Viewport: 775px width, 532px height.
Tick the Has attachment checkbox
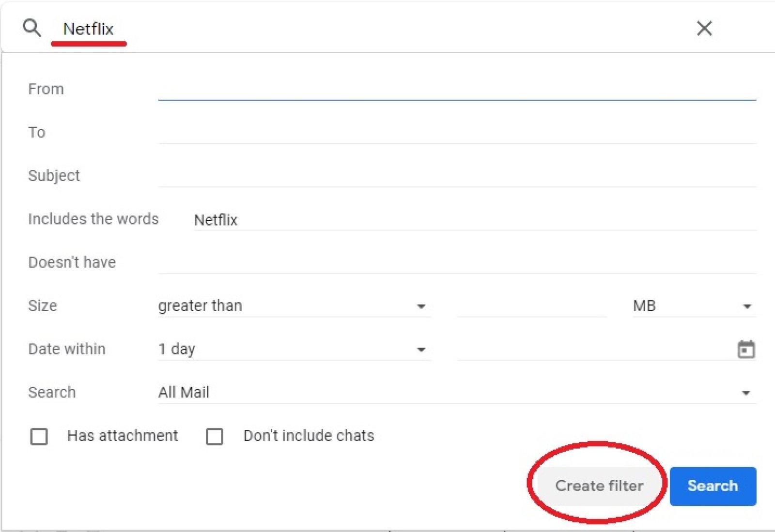coord(39,436)
